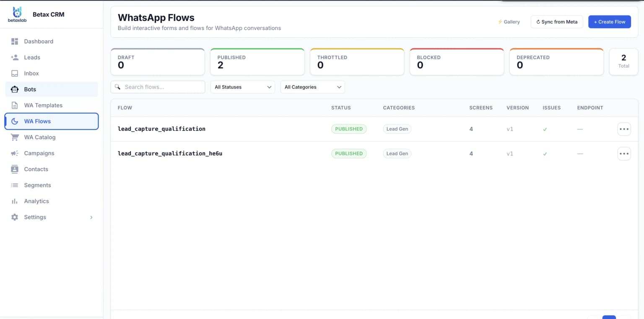Open WA Catalog from sidebar

coord(52,137)
